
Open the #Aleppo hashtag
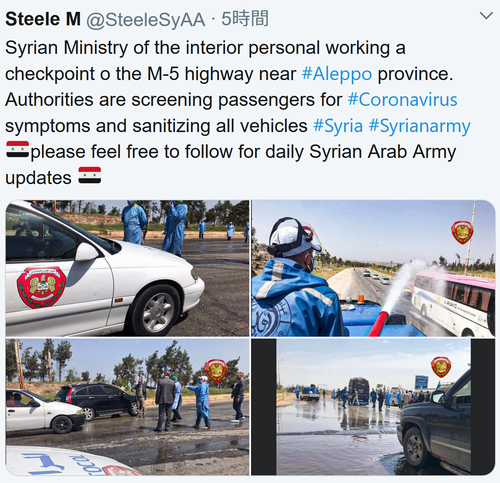point(337,74)
